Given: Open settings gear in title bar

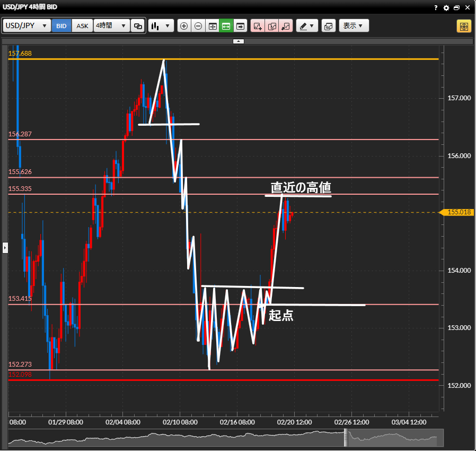Looking at the screenshot, I should [446, 8].
